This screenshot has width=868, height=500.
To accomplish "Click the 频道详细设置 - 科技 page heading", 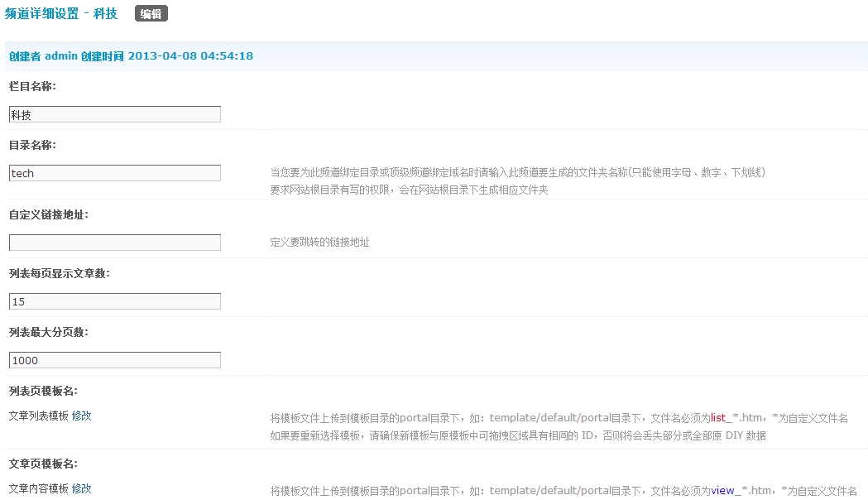I will (61, 14).
